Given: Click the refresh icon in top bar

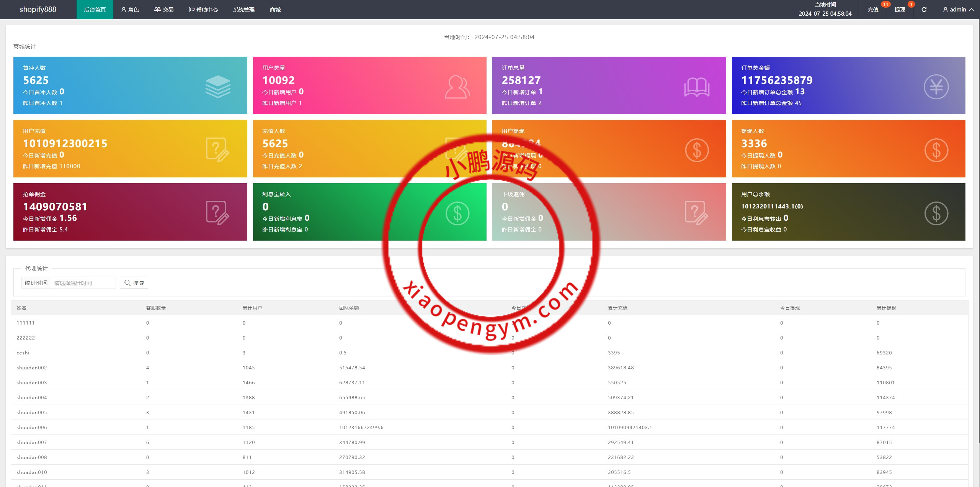Looking at the screenshot, I should click(x=924, y=10).
